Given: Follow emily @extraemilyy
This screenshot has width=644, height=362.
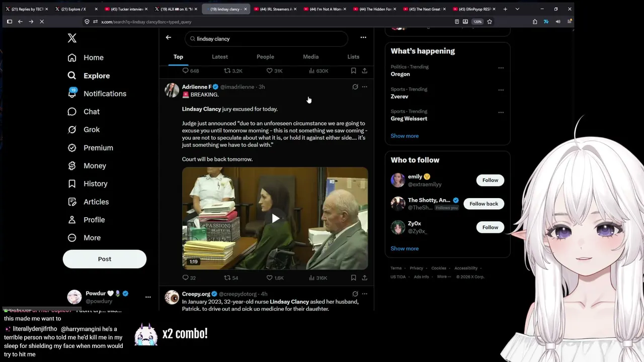Looking at the screenshot, I should tap(490, 180).
